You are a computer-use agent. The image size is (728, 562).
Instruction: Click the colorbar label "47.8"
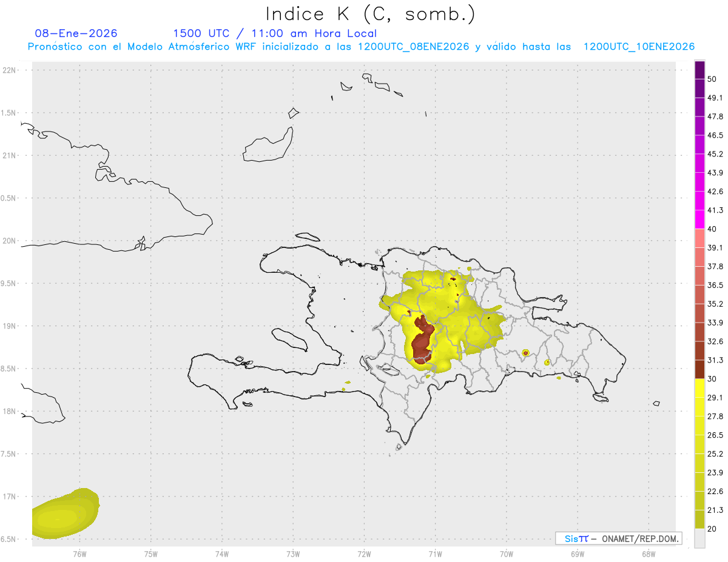tap(715, 116)
